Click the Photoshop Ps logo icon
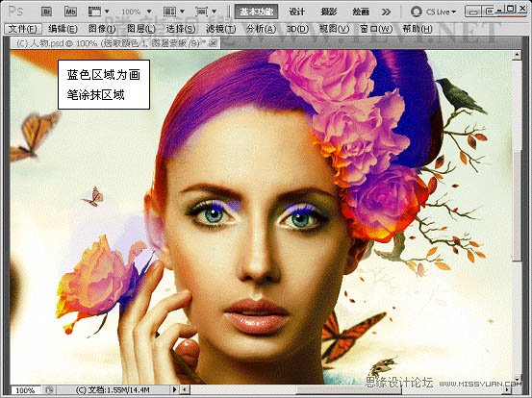 [x=15, y=12]
